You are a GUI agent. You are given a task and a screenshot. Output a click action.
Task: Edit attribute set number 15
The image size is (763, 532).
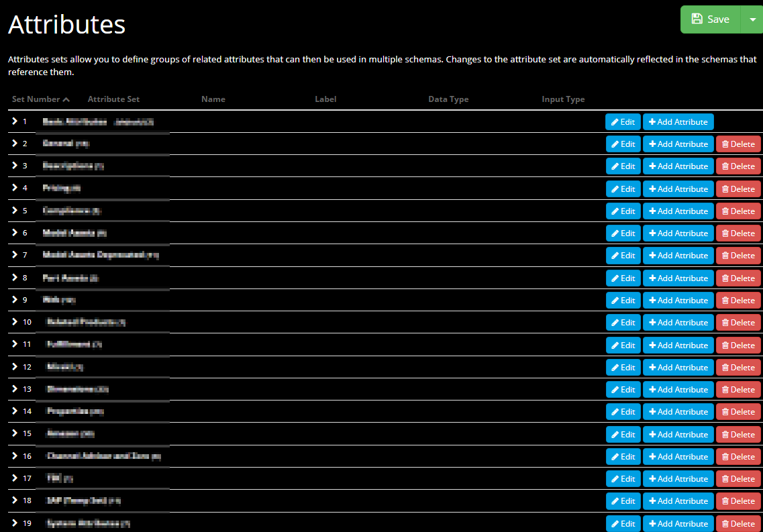(623, 435)
